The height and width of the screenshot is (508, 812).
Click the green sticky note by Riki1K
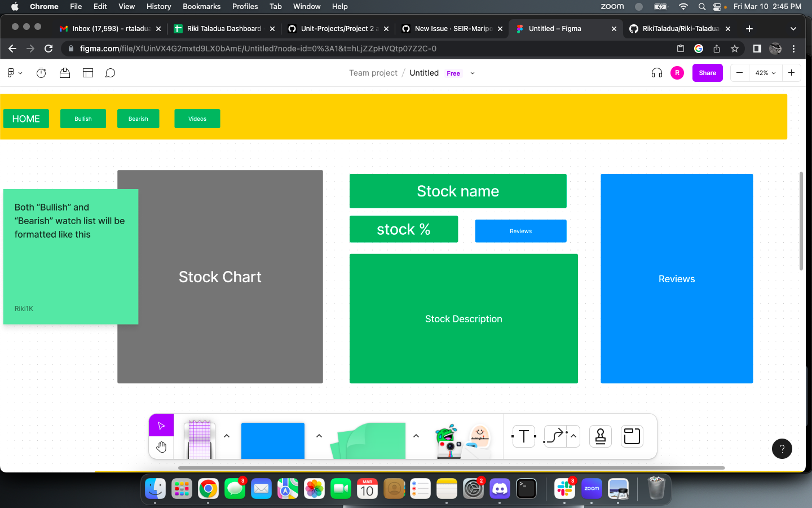[x=70, y=257]
